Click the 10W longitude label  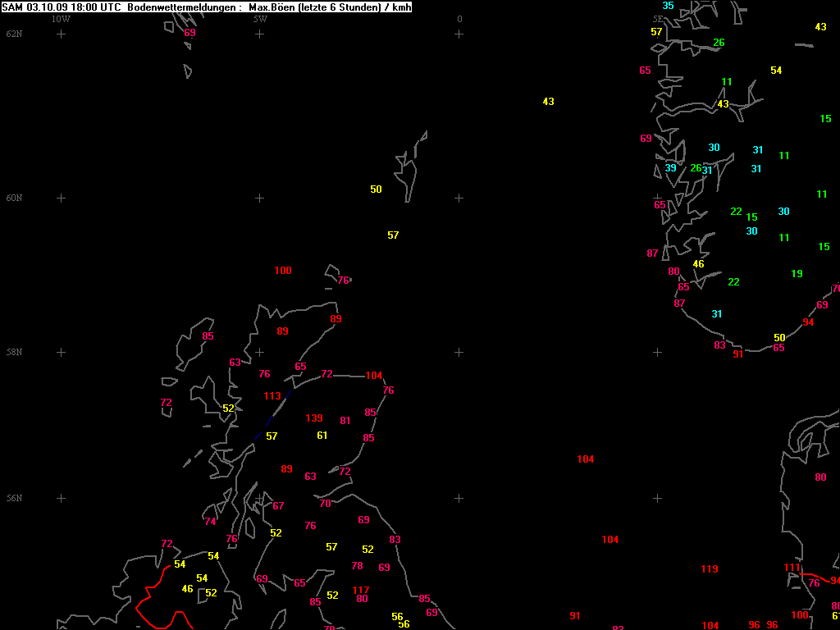(61, 19)
